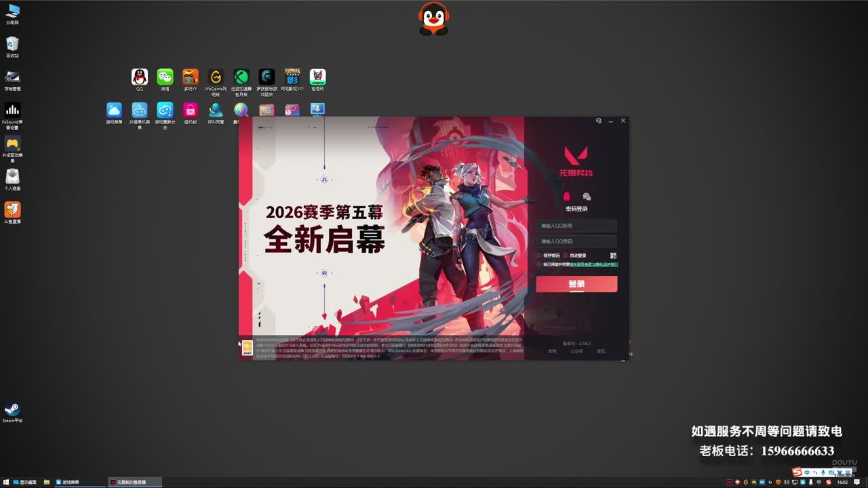Tick the agree to service terms checkbox
Viewport: 868px width, 488px height.
[x=540, y=264]
